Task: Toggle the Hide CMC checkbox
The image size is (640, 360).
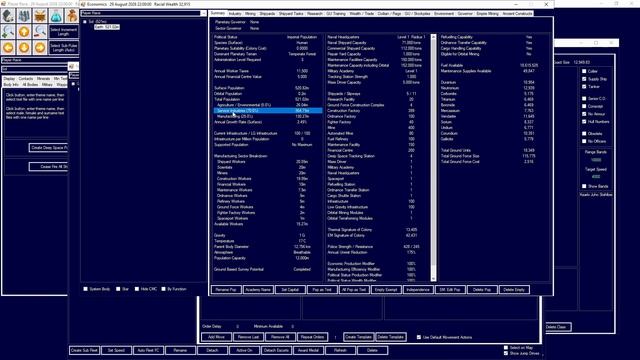Action: point(137,289)
